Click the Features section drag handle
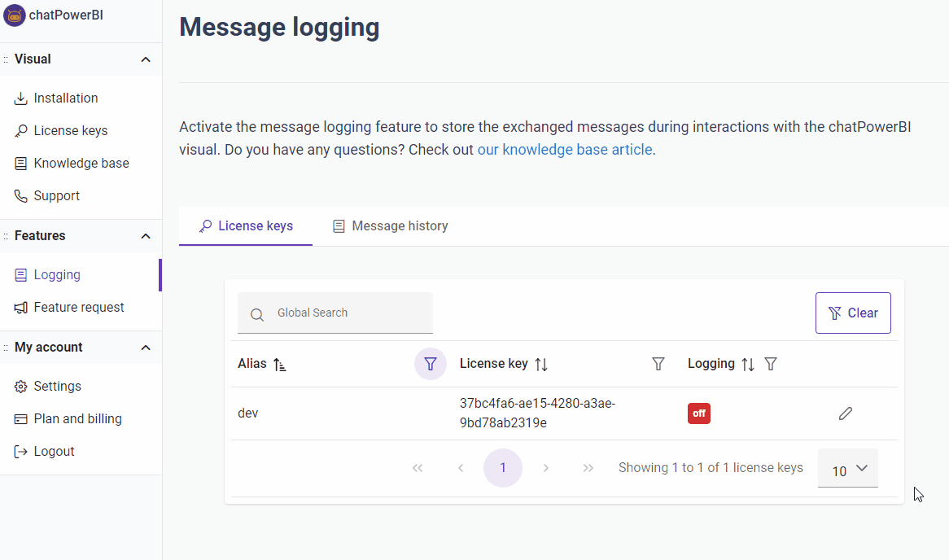This screenshot has height=560, width=949. [x=6, y=236]
